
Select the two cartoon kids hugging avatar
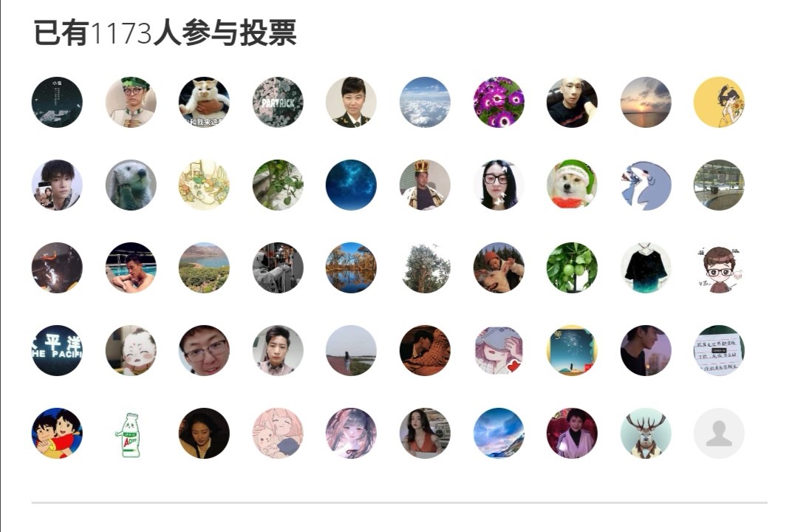click(x=57, y=434)
